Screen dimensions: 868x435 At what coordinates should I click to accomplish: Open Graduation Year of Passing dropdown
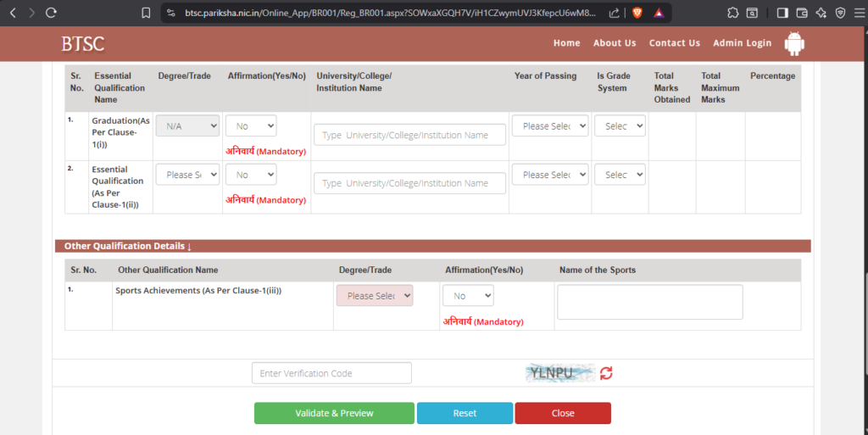549,125
